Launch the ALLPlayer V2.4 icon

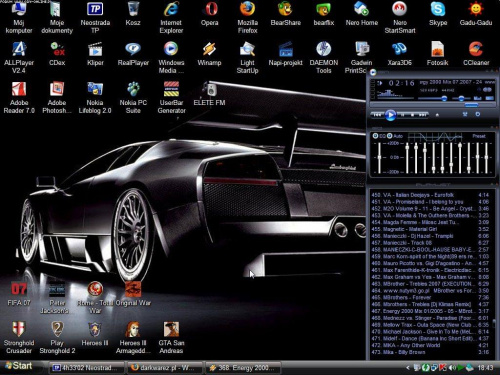tap(19, 57)
